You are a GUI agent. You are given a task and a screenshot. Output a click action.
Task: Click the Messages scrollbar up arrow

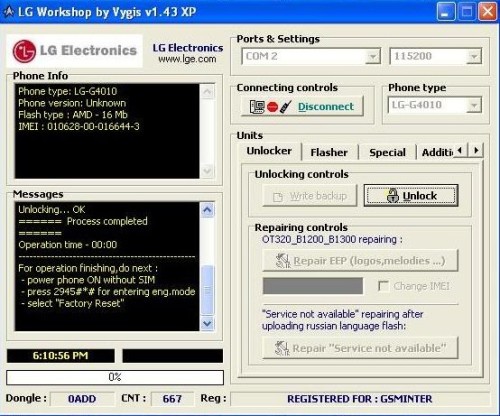pyautogui.click(x=207, y=210)
